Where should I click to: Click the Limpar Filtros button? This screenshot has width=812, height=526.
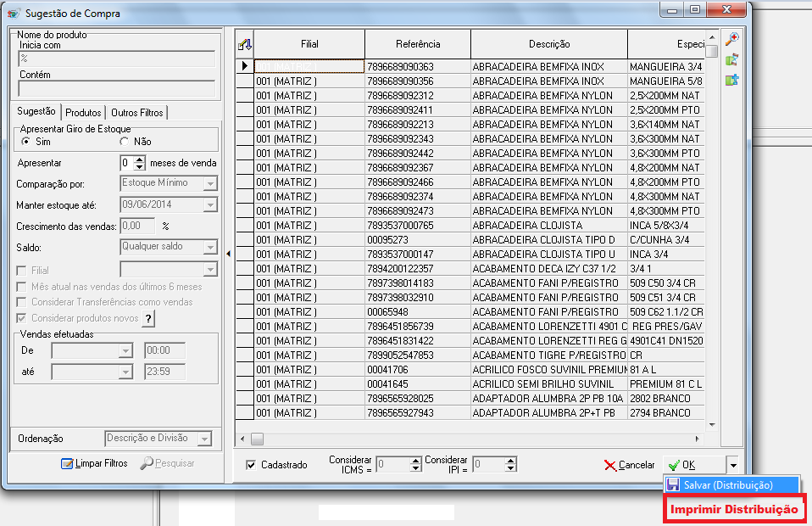[x=94, y=463]
